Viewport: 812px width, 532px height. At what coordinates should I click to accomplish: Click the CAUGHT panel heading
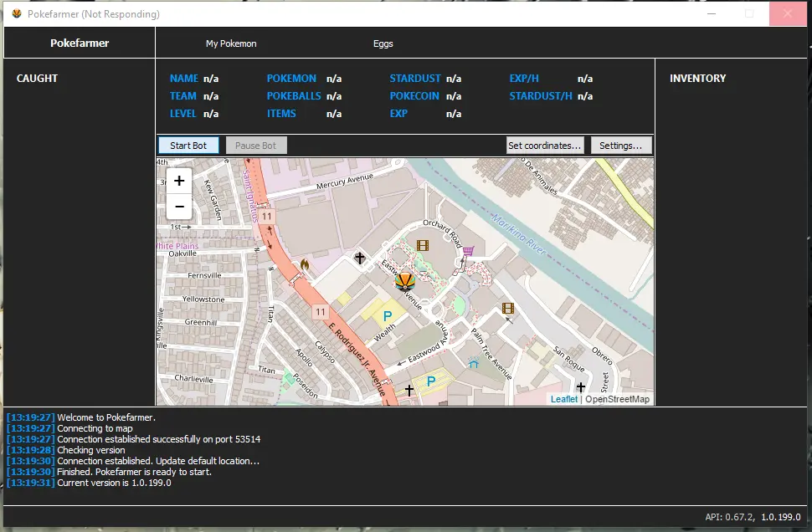point(37,78)
